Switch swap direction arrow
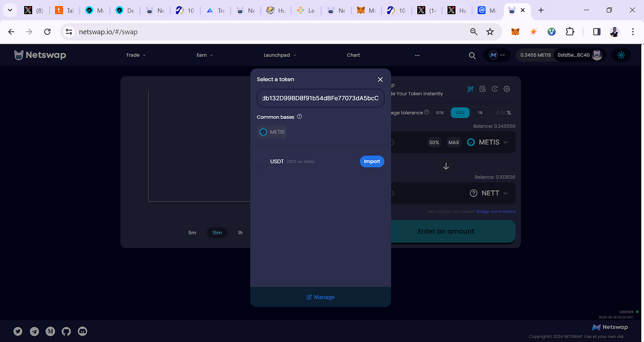 pos(445,166)
